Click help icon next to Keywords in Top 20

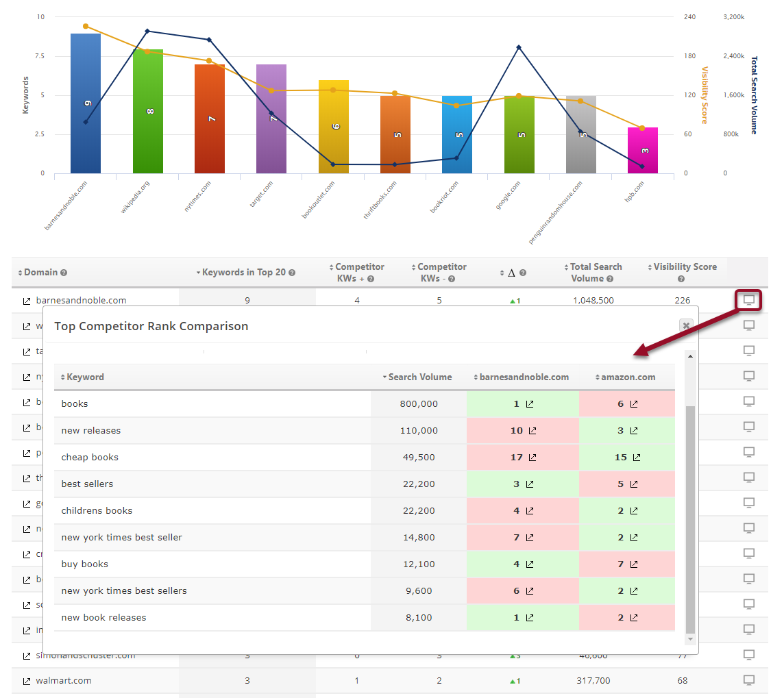tap(292, 273)
